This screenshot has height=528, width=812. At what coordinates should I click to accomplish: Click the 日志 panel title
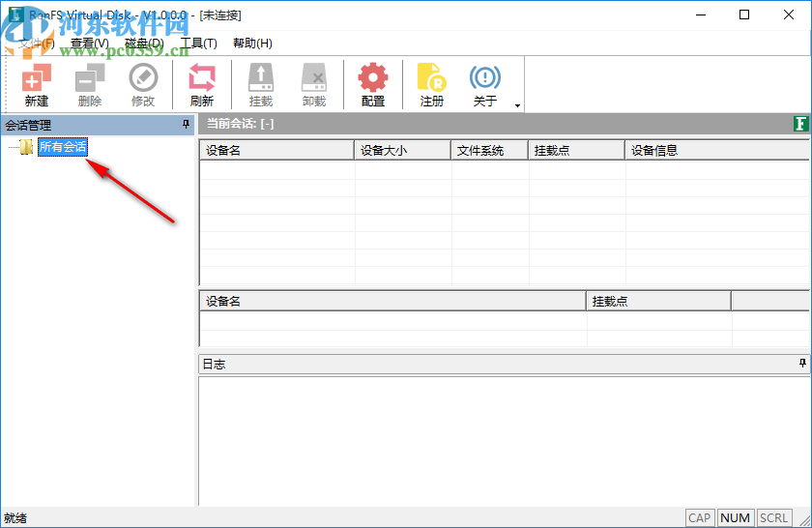click(214, 365)
